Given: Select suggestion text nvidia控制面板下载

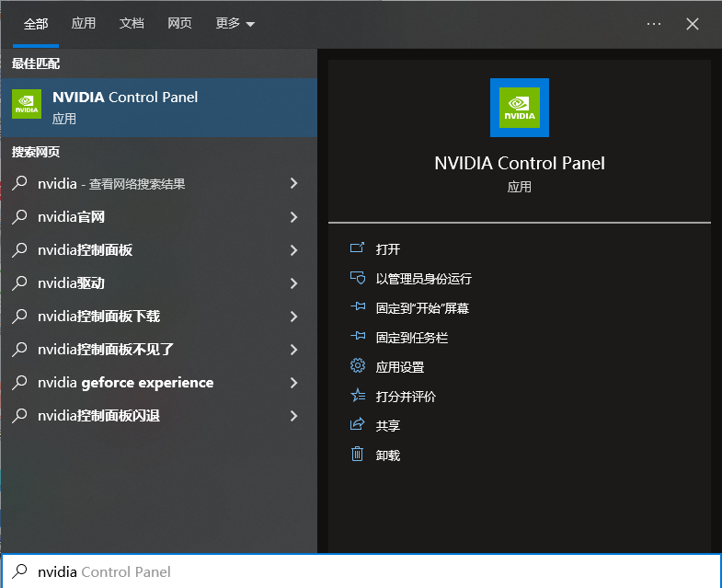Looking at the screenshot, I should coord(99,317).
